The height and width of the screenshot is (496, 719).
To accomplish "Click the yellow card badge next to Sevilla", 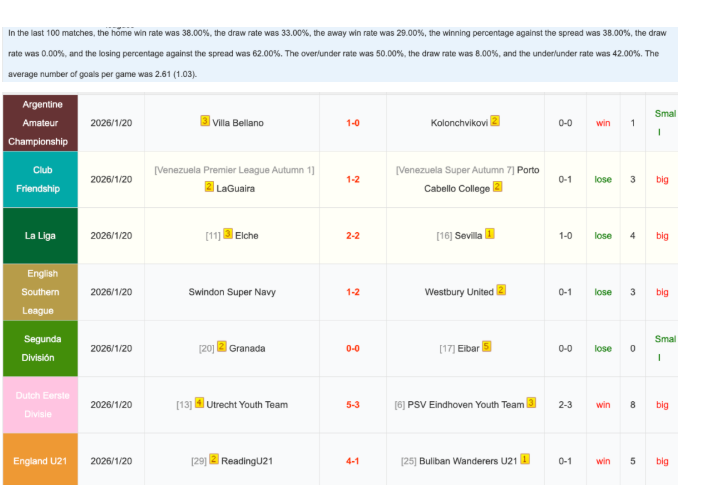I will (x=490, y=235).
